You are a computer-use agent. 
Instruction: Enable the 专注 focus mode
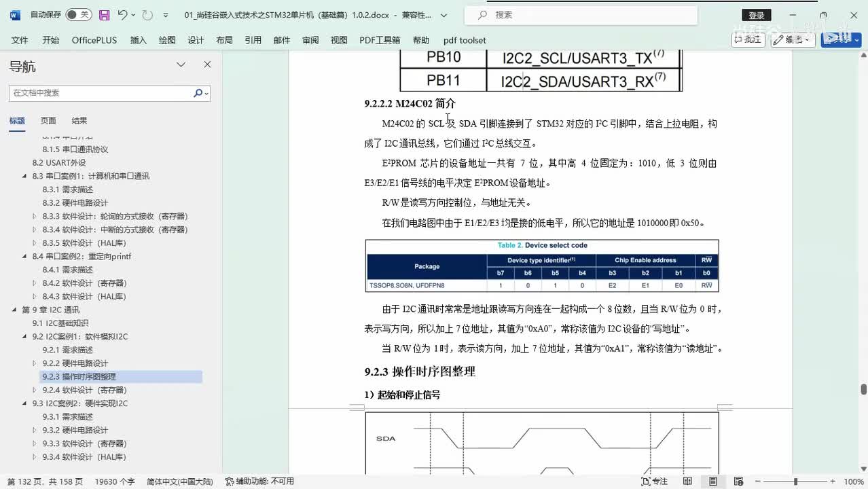(x=654, y=482)
